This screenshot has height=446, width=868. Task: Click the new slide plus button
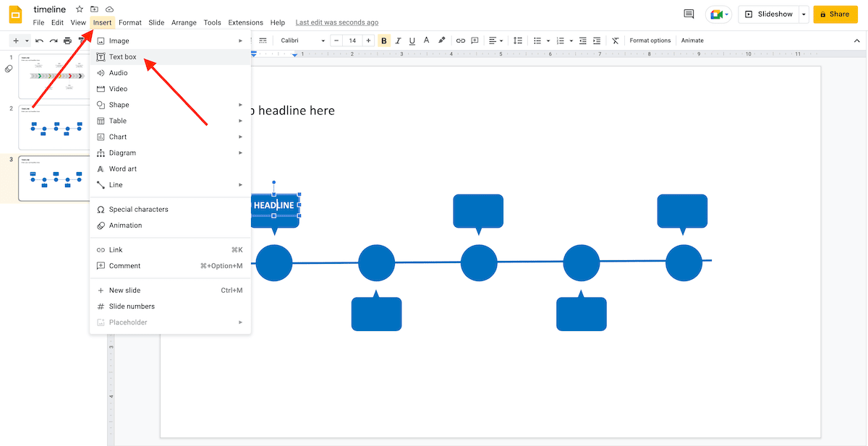pyautogui.click(x=16, y=40)
